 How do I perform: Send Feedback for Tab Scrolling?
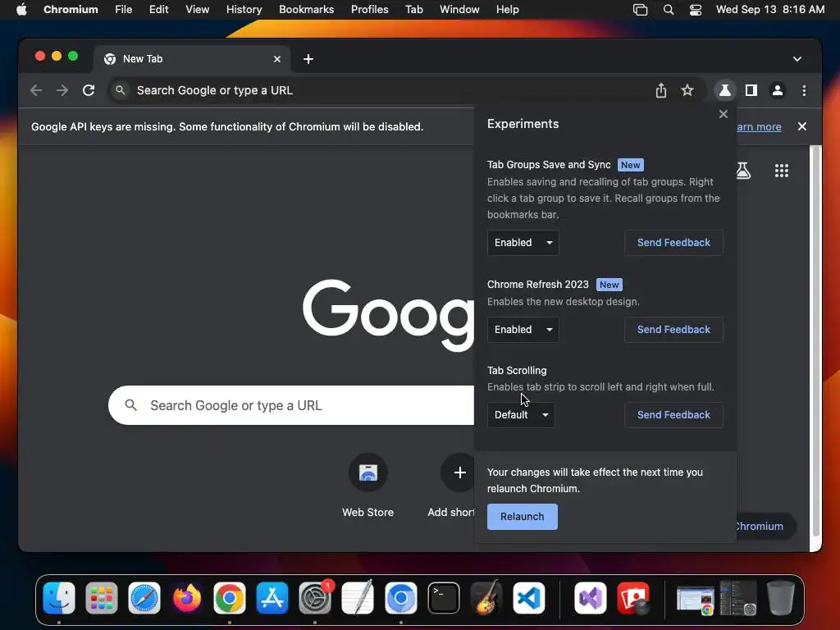pyautogui.click(x=673, y=415)
